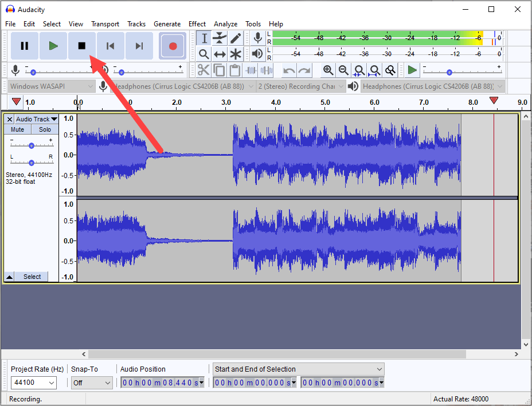
Task: Toggle Mute on the Audio Track
Action: [17, 129]
